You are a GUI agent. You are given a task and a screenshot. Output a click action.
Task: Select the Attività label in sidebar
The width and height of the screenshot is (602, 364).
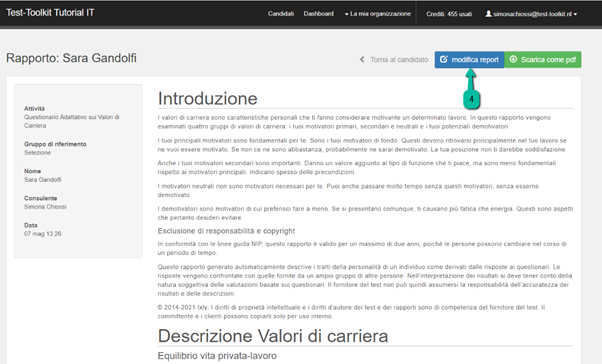click(34, 109)
